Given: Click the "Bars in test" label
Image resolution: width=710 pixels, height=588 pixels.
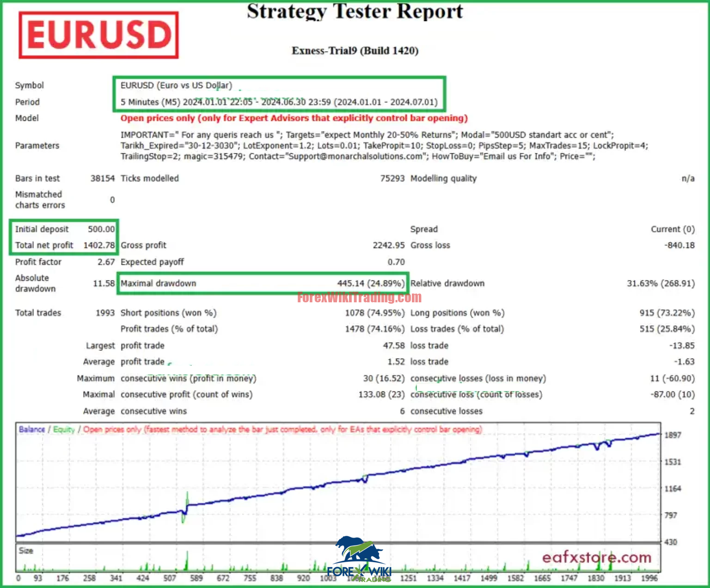Looking at the screenshot, I should pyautogui.click(x=37, y=178).
